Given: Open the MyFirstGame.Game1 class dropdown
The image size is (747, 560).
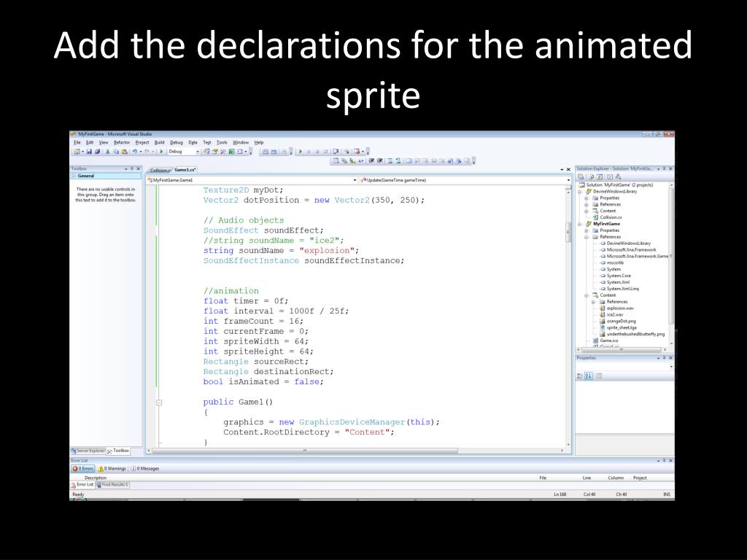Looking at the screenshot, I should 252,180.
